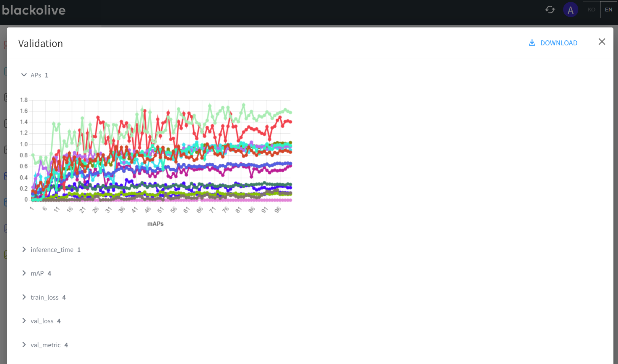The width and height of the screenshot is (618, 364).
Task: Click the blackolive logo
Action: click(x=34, y=10)
